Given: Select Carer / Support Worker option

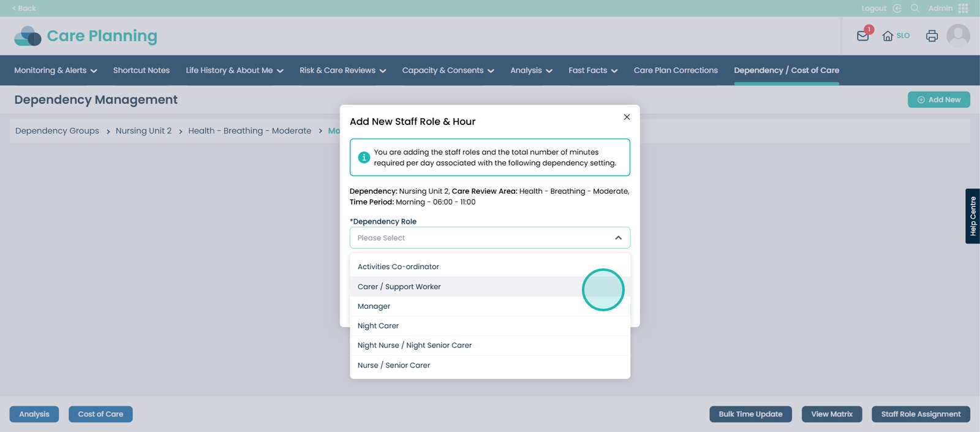Looking at the screenshot, I should coord(399,287).
